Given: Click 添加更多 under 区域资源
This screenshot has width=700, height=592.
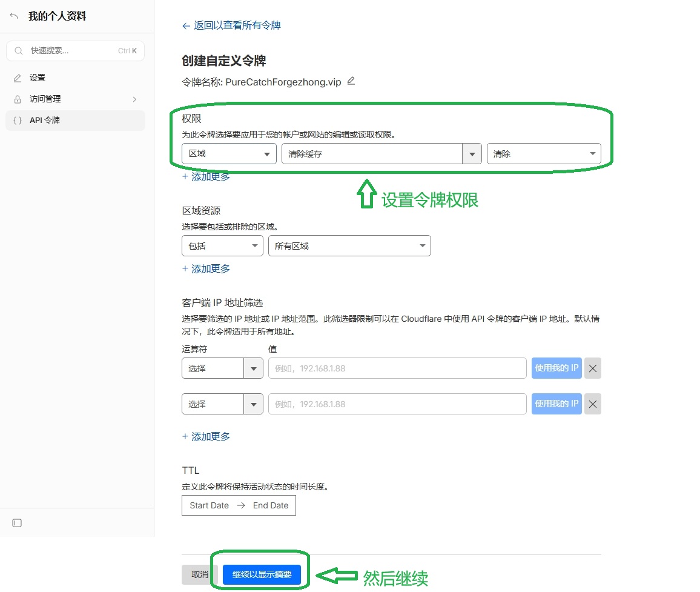Looking at the screenshot, I should 206,269.
